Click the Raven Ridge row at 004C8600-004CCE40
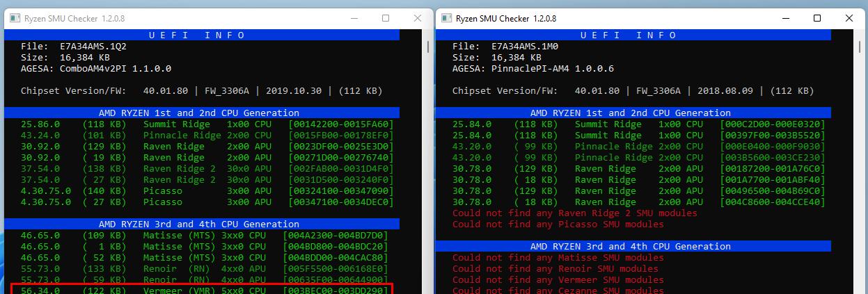The image size is (868, 294). 639,202
